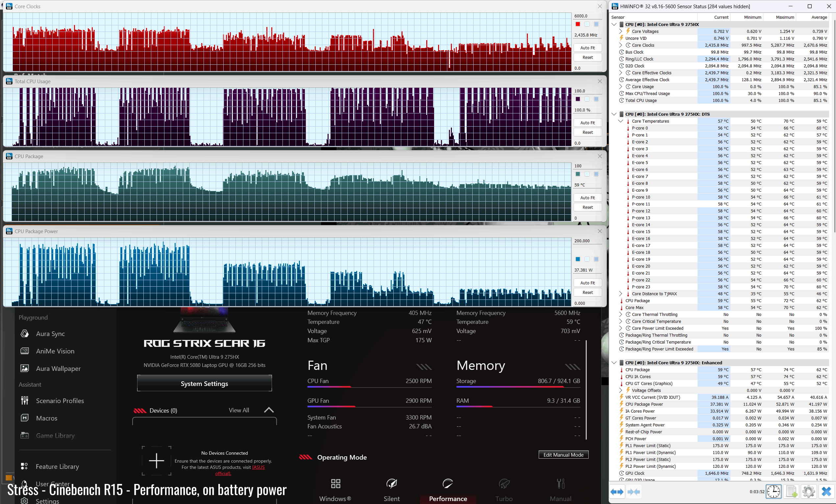Select Silent operating mode

392,490
